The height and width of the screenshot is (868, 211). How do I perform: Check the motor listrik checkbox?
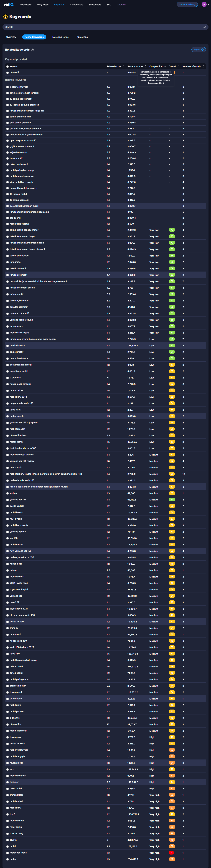tap(7, 442)
